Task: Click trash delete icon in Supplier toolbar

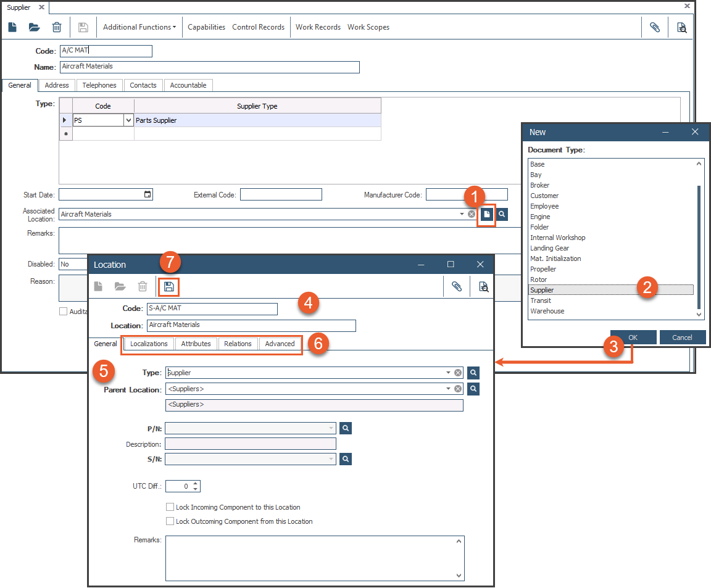Action: pos(57,27)
